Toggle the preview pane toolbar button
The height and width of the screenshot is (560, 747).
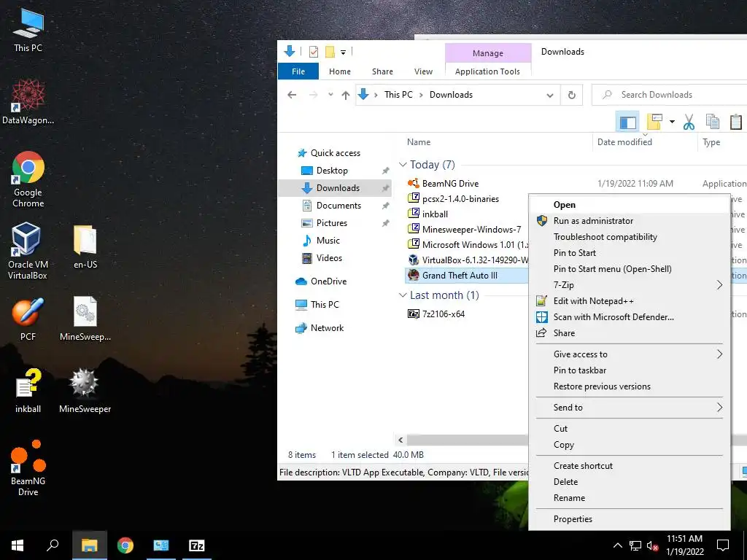(x=627, y=122)
